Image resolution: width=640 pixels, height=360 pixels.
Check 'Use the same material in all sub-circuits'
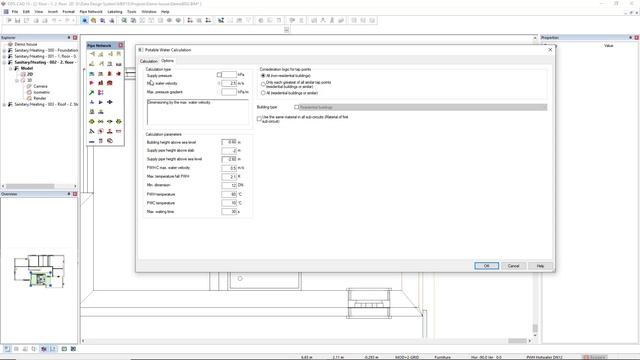click(x=259, y=118)
